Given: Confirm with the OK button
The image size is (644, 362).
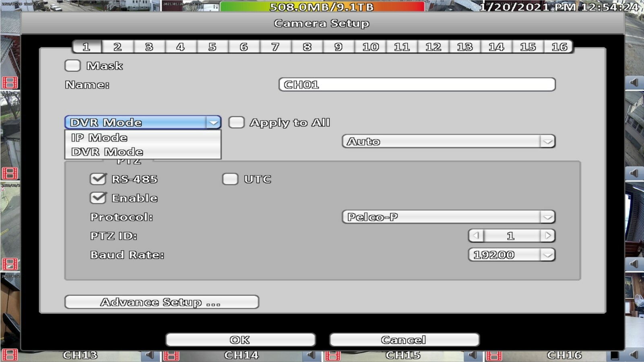Looking at the screenshot, I should [x=240, y=340].
